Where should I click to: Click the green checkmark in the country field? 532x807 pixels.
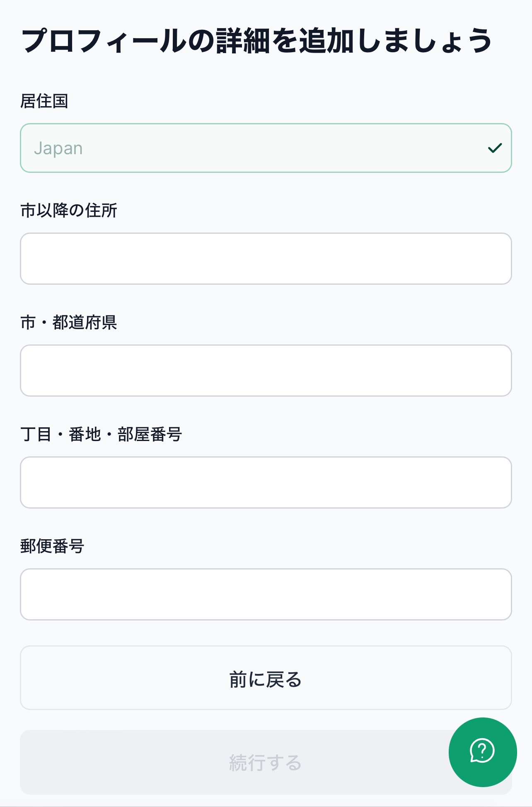[x=495, y=148]
